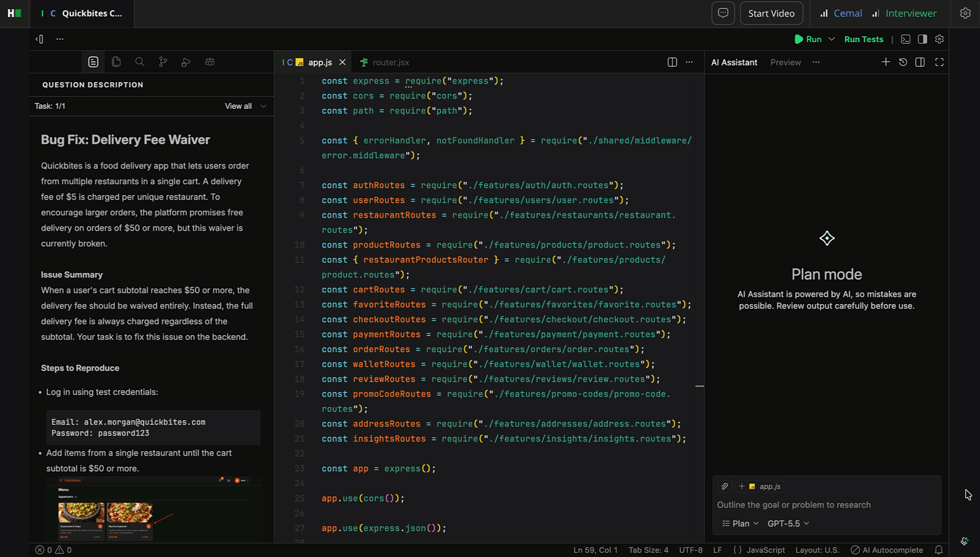Image resolution: width=980 pixels, height=557 pixels.
Task: Open IDE settings gear next to layout icon
Action: (939, 39)
